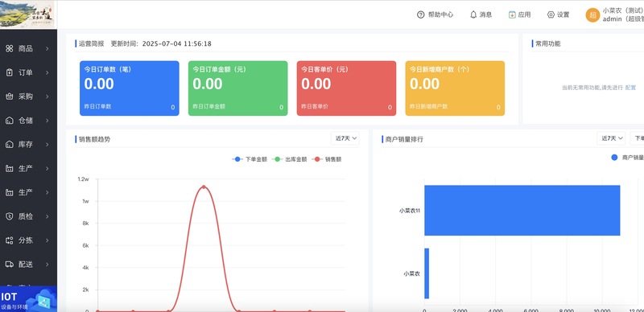Click the 小菜农（测试）account name
This screenshot has height=312, width=644.
pyautogui.click(x=622, y=10)
